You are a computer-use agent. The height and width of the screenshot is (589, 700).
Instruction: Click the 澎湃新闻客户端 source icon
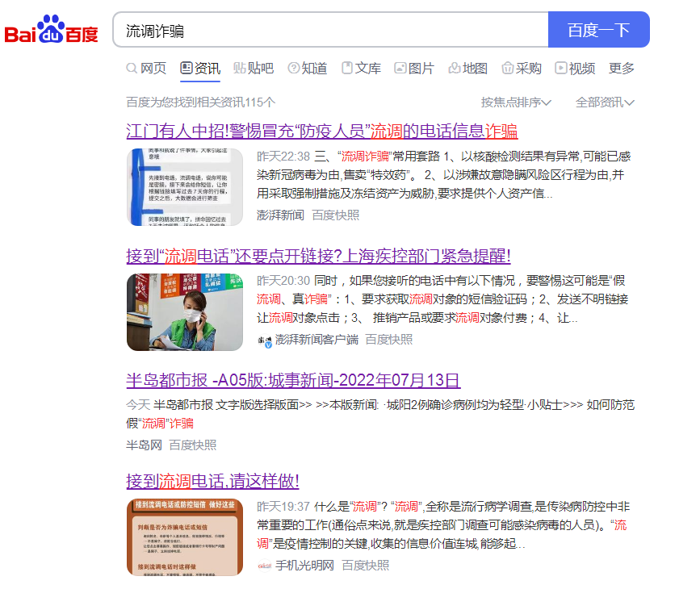(265, 340)
